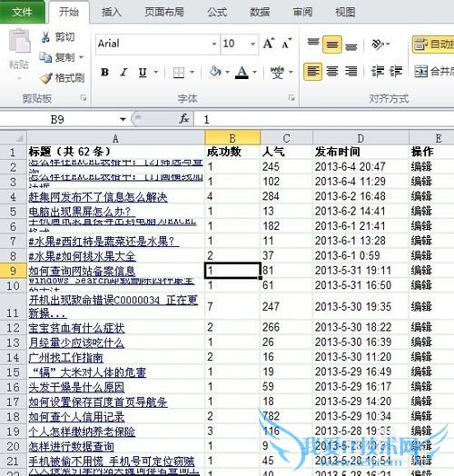Expand Font Color dropdown arrow

(254, 73)
